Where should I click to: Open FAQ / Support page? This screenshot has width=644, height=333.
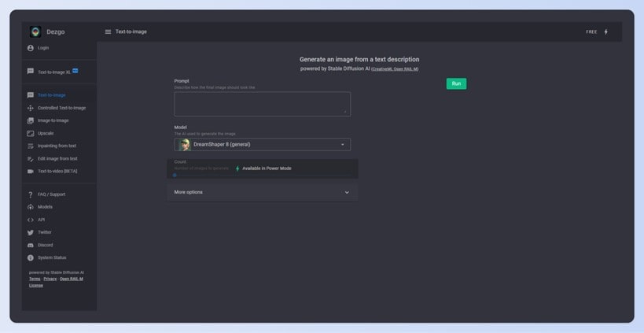[x=51, y=194]
